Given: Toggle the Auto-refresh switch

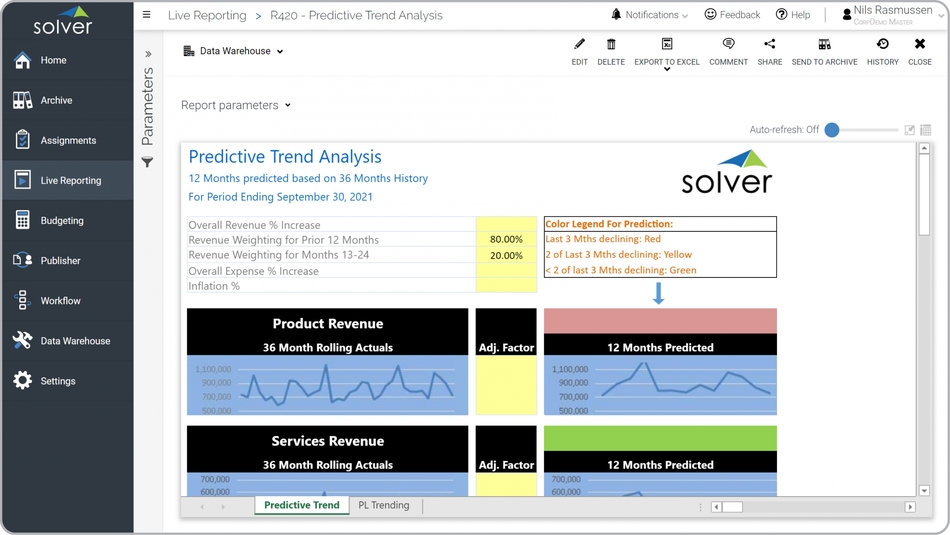Looking at the screenshot, I should pyautogui.click(x=832, y=130).
